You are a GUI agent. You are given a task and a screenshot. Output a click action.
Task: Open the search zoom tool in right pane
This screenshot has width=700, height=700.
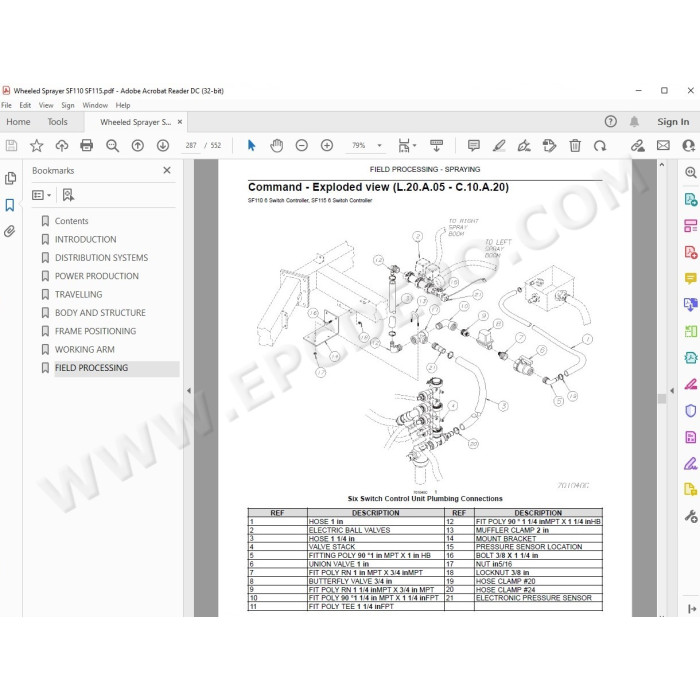(691, 173)
